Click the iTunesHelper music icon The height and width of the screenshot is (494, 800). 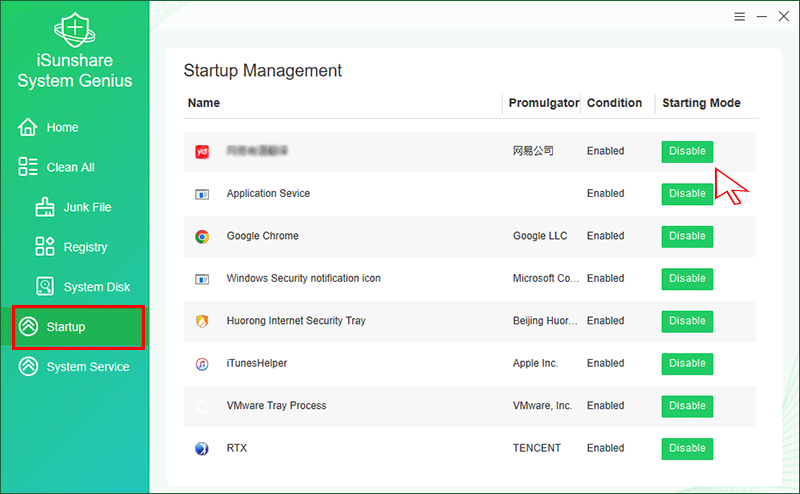202,364
